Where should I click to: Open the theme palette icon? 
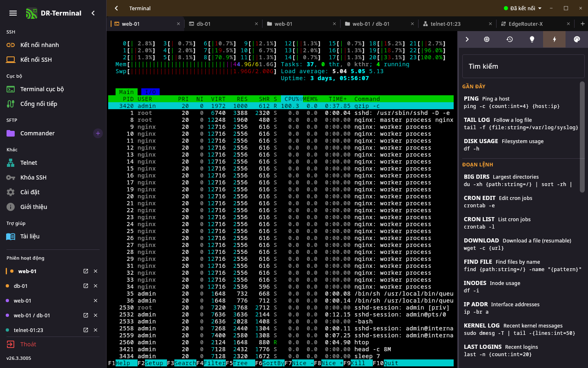pos(577,39)
